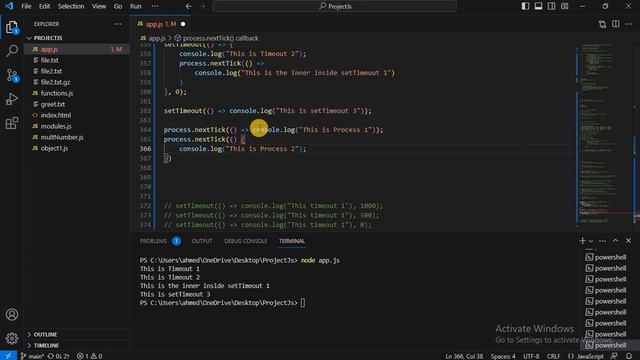640x360 pixels.
Task: Open the Extensions view
Action: [x=12, y=123]
